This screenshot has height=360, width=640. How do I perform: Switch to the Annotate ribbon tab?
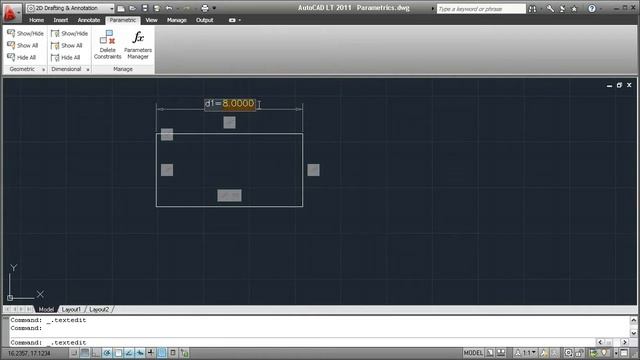89,20
